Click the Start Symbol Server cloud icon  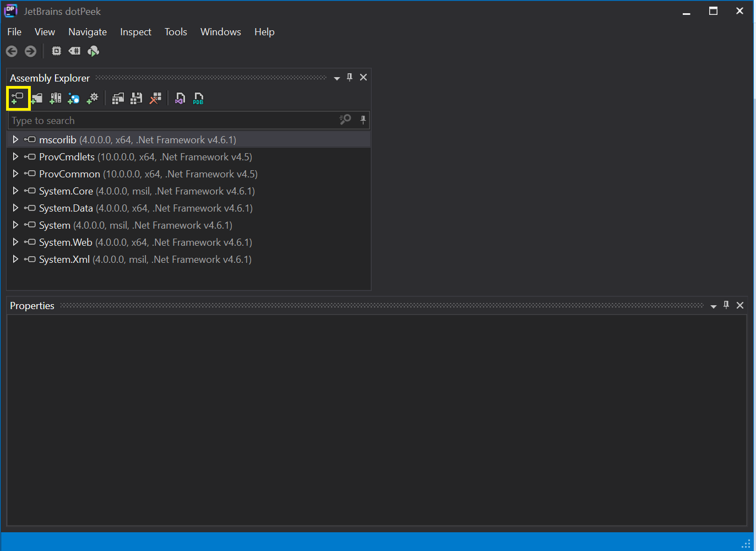pos(94,51)
